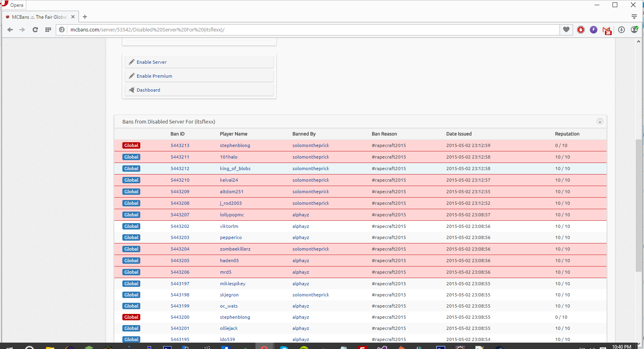Open player mikiespikey
Viewport: 644px width, 349px height.
(233, 284)
